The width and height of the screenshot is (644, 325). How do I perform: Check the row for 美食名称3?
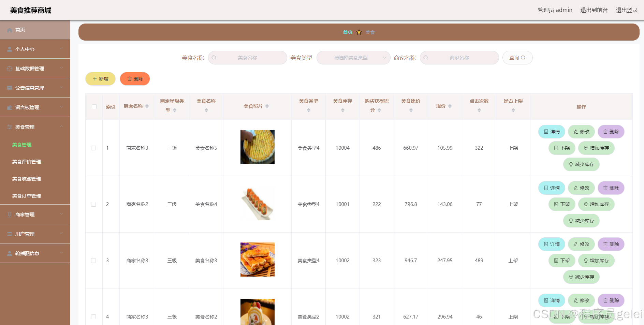tap(93, 261)
